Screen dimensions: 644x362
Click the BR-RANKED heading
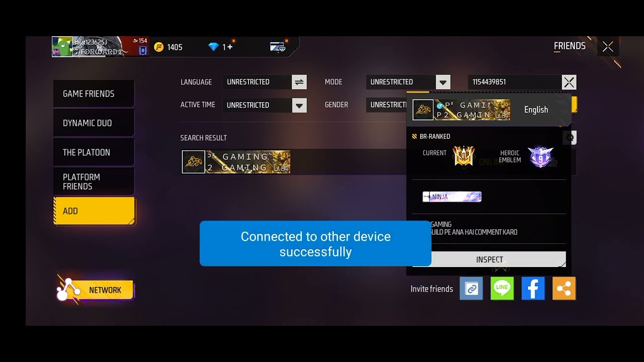pos(435,136)
